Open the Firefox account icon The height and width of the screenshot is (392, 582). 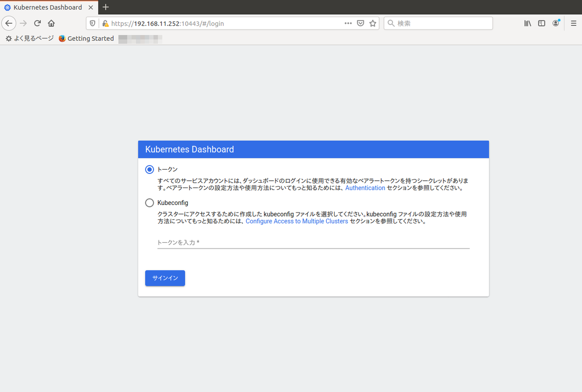coord(556,23)
